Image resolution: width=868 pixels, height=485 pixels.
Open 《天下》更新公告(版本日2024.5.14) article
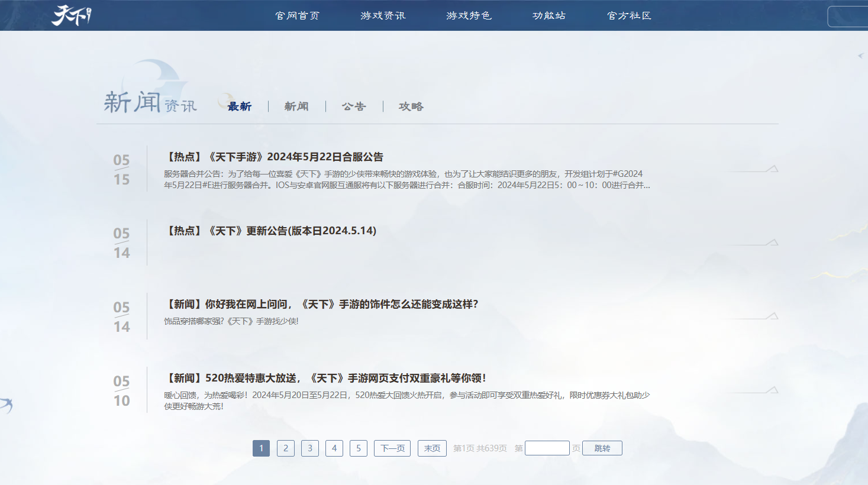click(x=270, y=231)
